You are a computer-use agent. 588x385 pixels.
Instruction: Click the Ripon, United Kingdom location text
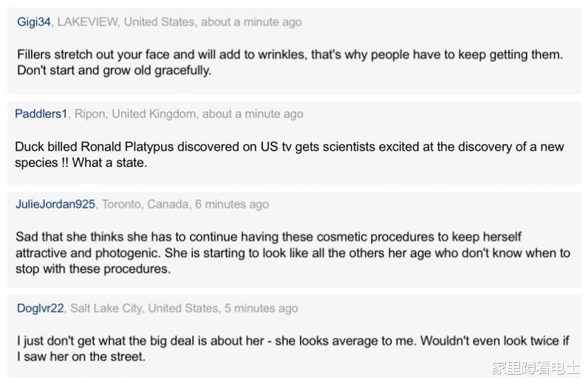point(135,114)
